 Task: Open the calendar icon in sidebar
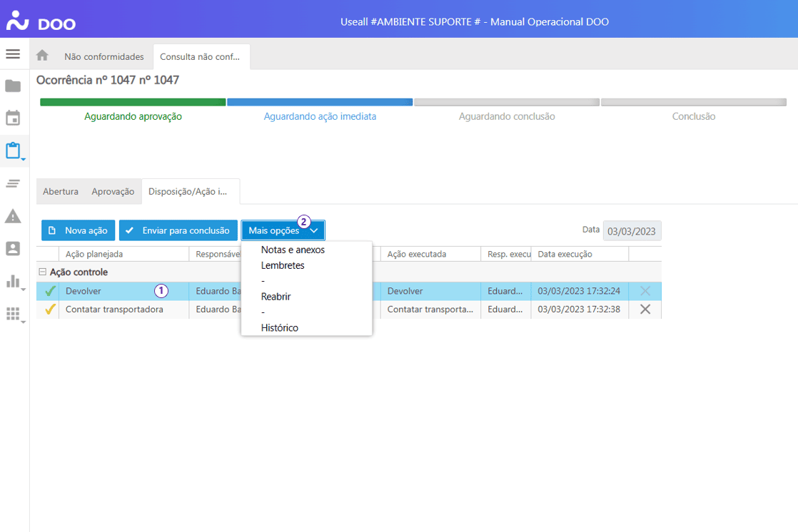tap(13, 118)
